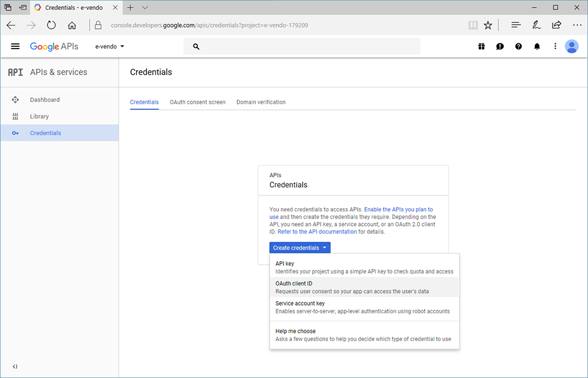Open the console vertical dots menu
Image resolution: width=588 pixels, height=378 pixels.
click(x=555, y=46)
